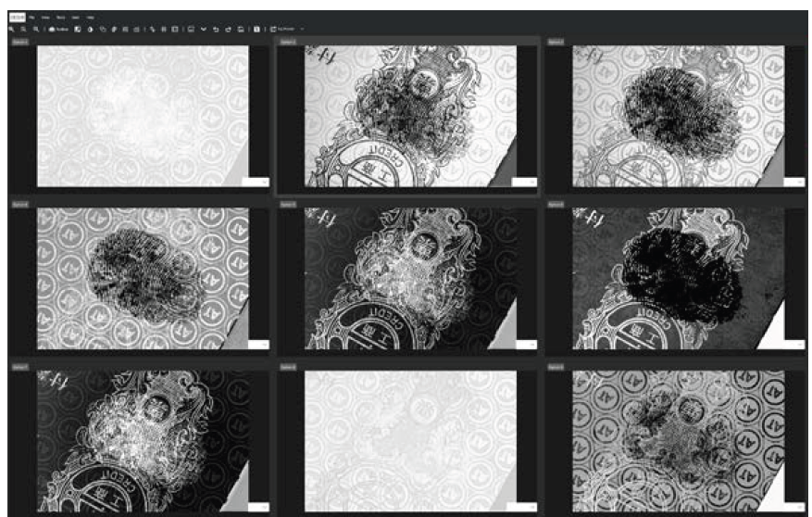Click the title label tab of the top-center panel

[x=288, y=42]
